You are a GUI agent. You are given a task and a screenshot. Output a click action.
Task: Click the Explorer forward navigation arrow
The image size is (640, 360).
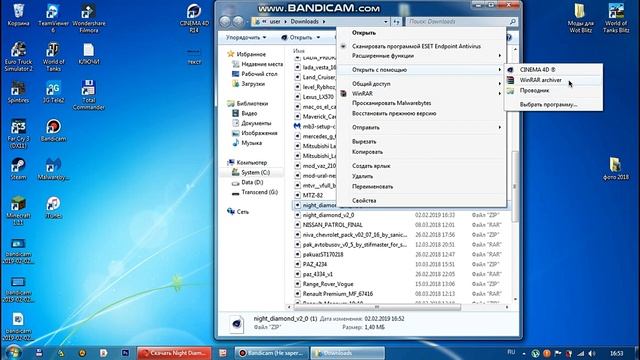click(238, 21)
